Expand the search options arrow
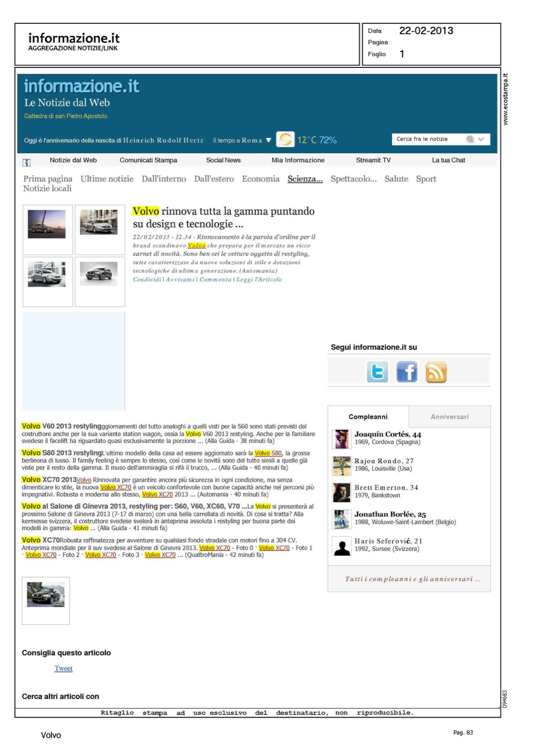Image resolution: width=539 pixels, height=756 pixels. point(482,139)
